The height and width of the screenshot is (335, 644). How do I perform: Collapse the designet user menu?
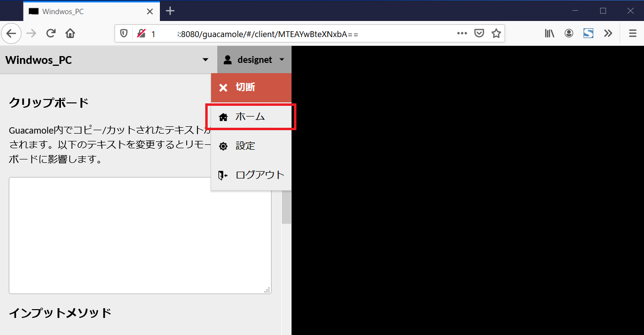[254, 60]
